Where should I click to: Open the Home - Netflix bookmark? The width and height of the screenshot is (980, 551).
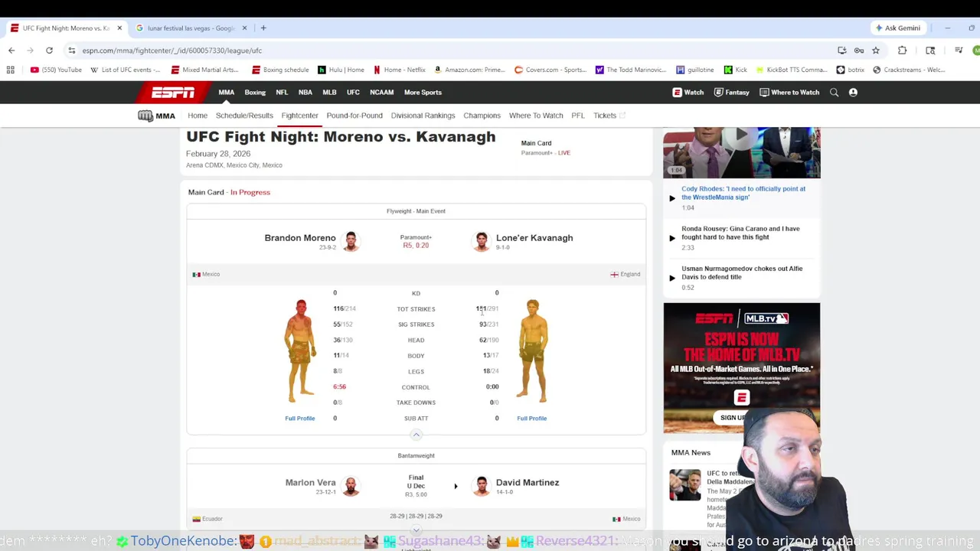399,70
